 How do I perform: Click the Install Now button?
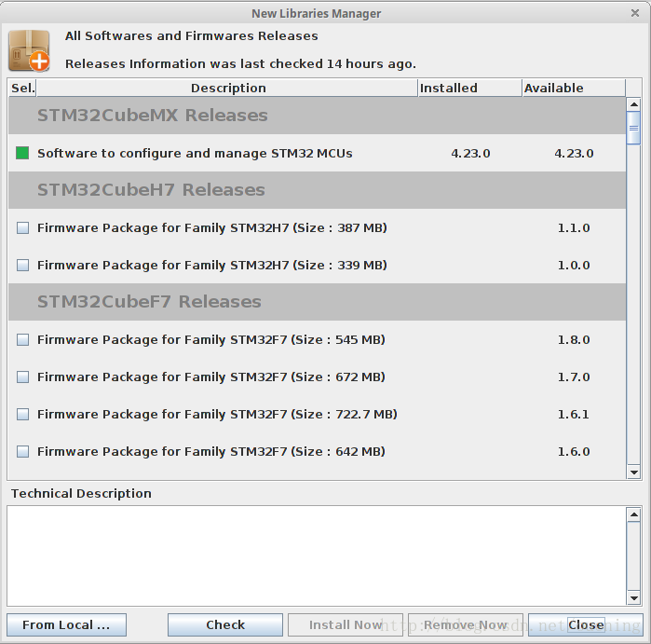coord(346,624)
